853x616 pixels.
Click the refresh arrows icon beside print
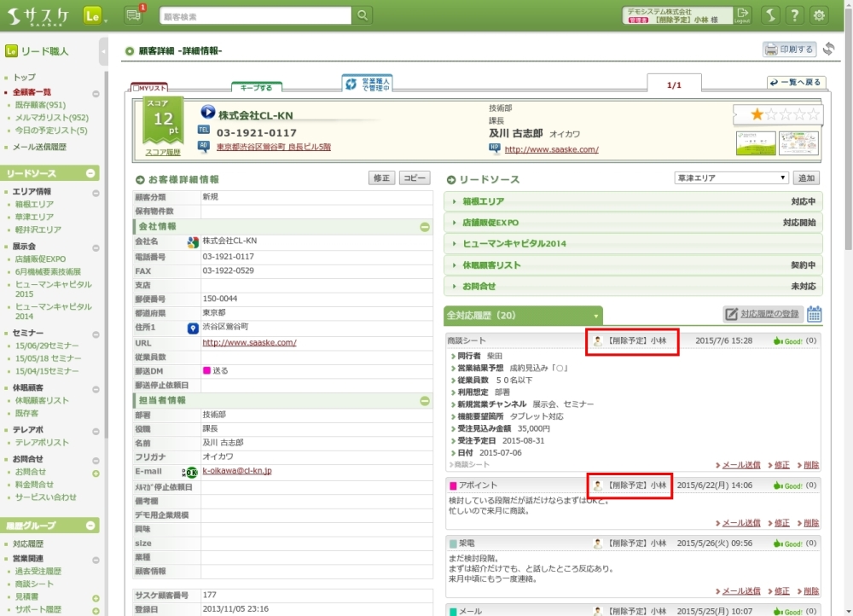[828, 49]
